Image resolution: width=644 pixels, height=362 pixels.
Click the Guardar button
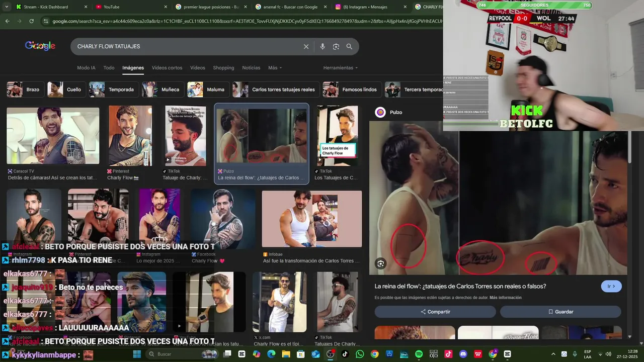pos(560,312)
